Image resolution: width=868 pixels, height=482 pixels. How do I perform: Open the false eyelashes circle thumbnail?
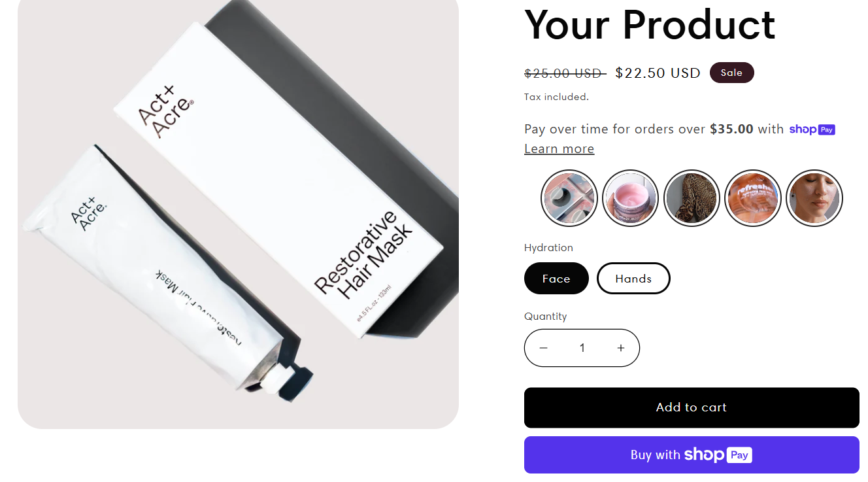pyautogui.click(x=569, y=198)
